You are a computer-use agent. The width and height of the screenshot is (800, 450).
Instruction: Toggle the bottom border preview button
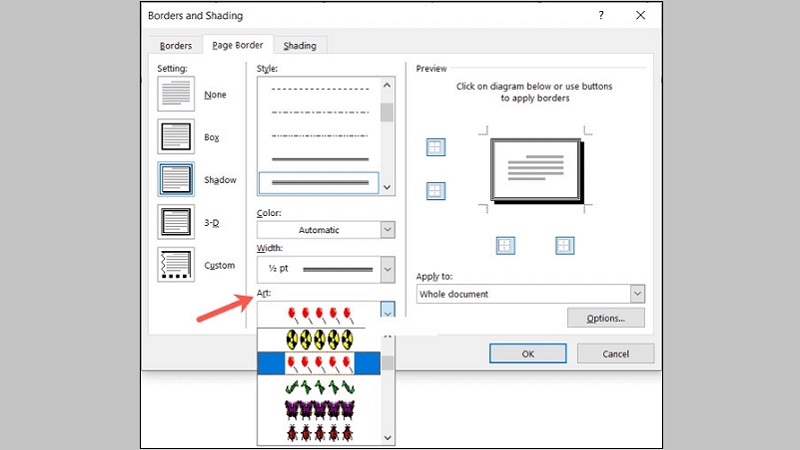pos(435,190)
